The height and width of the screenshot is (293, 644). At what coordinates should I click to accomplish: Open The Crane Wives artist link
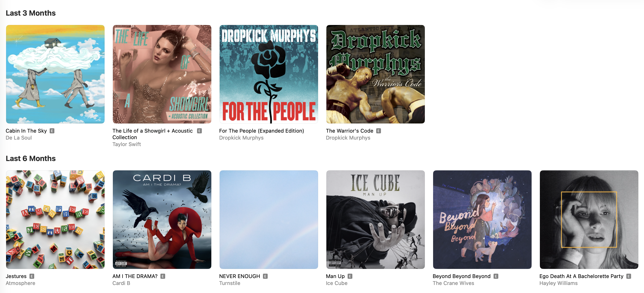coord(453,283)
